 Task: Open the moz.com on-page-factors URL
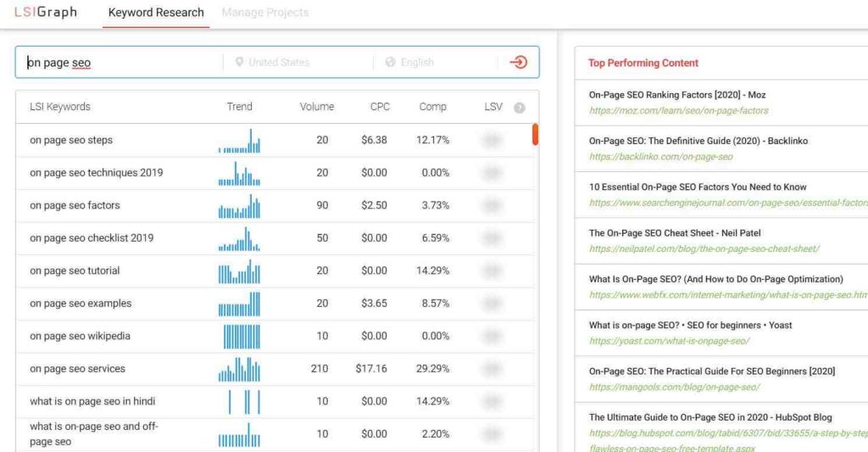coord(679,111)
